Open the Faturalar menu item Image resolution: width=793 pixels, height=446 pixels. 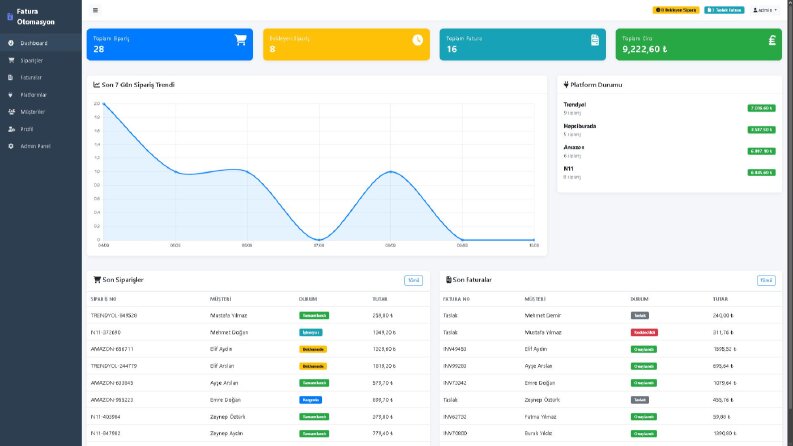(x=40, y=77)
